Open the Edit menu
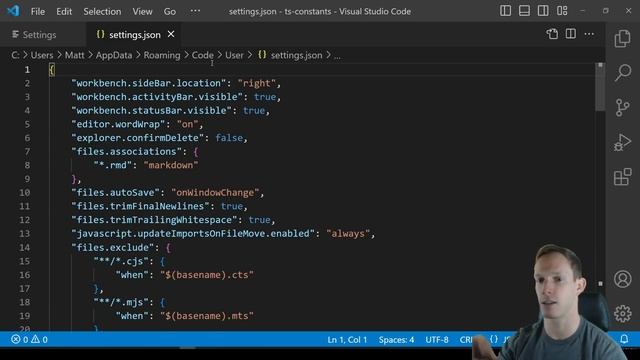 [x=64, y=11]
